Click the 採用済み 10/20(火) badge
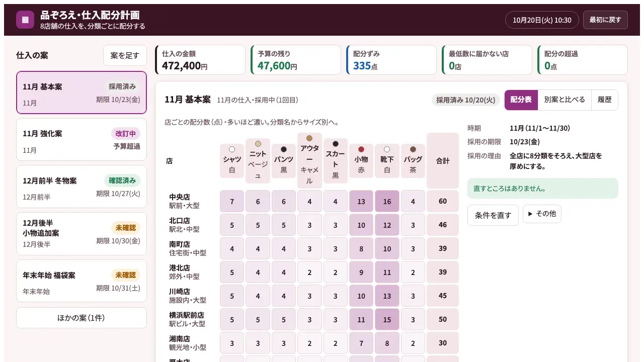The height and width of the screenshot is (362, 644). [466, 100]
